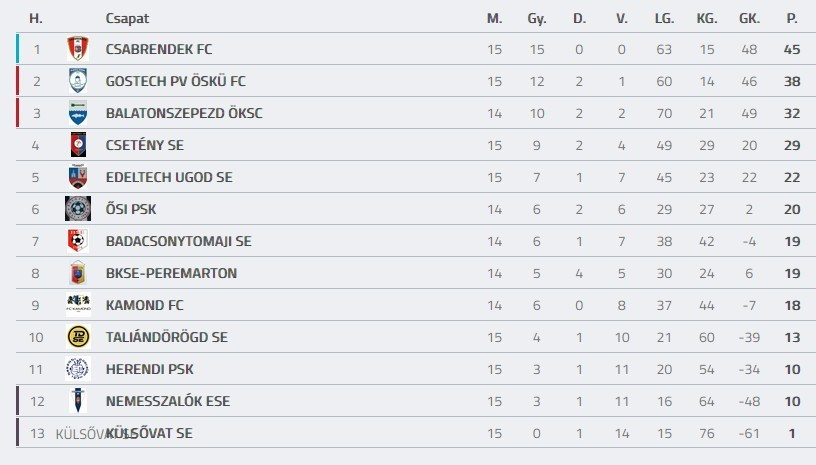Click the Gy. wins column header
Screen dimensions: 816x465
click(x=537, y=18)
